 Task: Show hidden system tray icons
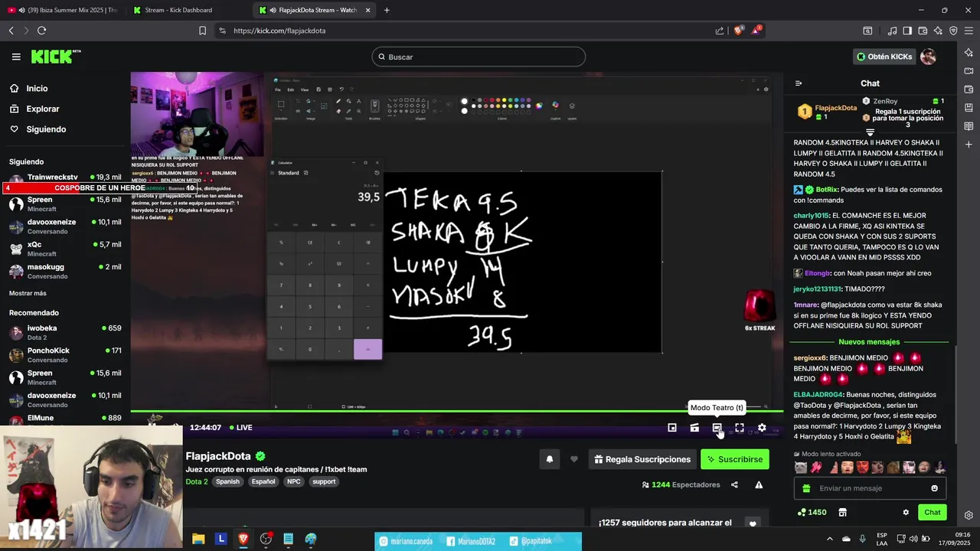(829, 539)
